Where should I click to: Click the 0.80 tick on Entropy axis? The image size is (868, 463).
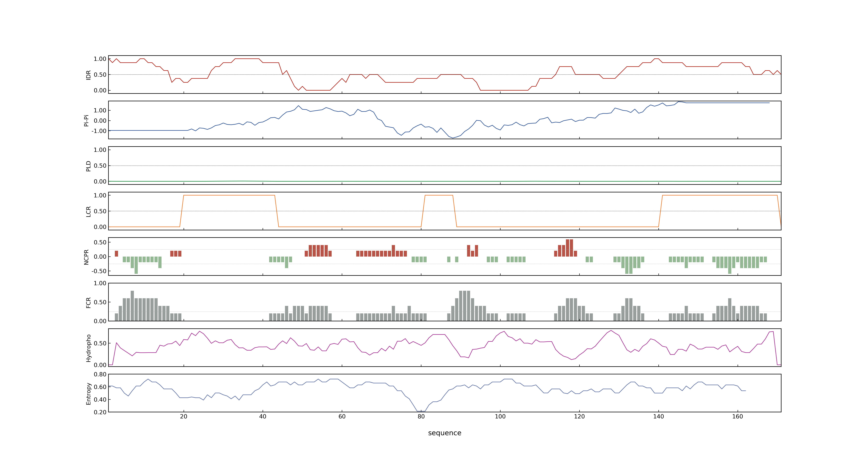[100, 374]
